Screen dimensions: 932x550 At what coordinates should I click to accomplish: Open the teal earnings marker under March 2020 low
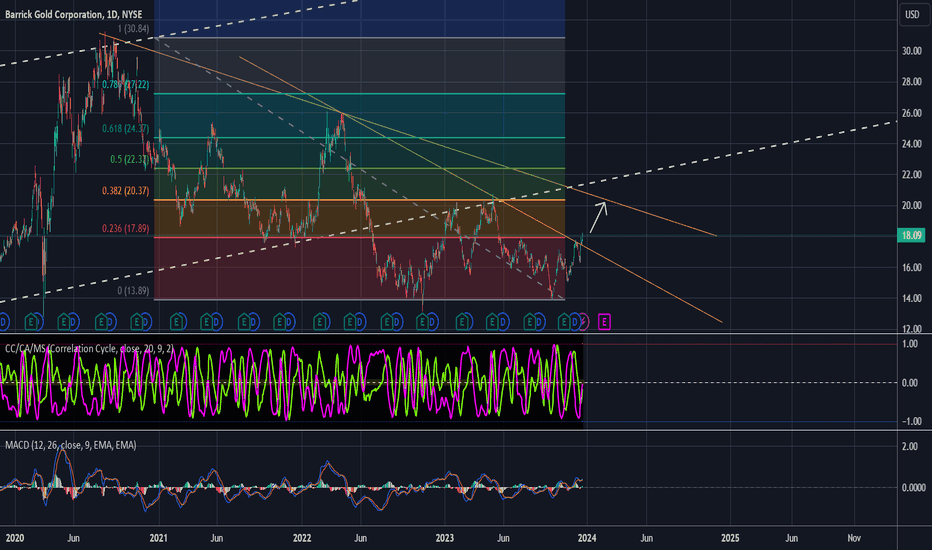(31, 322)
